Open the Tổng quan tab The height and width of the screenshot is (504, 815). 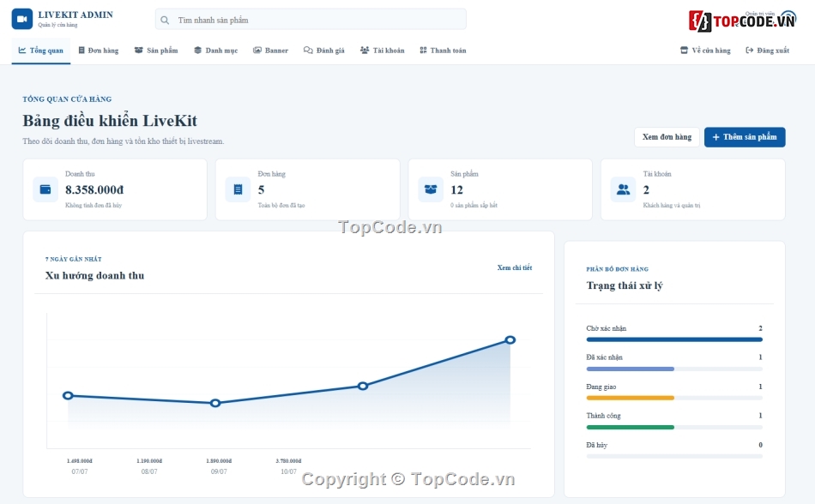41,51
